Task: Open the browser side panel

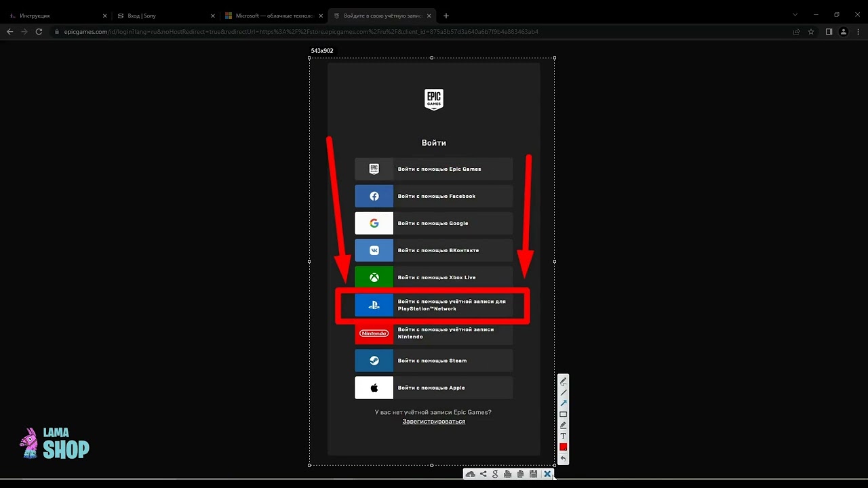Action: coord(829,32)
